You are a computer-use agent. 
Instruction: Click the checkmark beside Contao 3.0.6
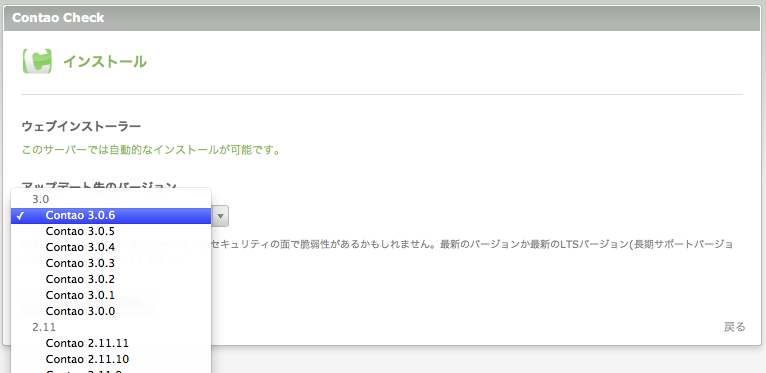tap(20, 216)
